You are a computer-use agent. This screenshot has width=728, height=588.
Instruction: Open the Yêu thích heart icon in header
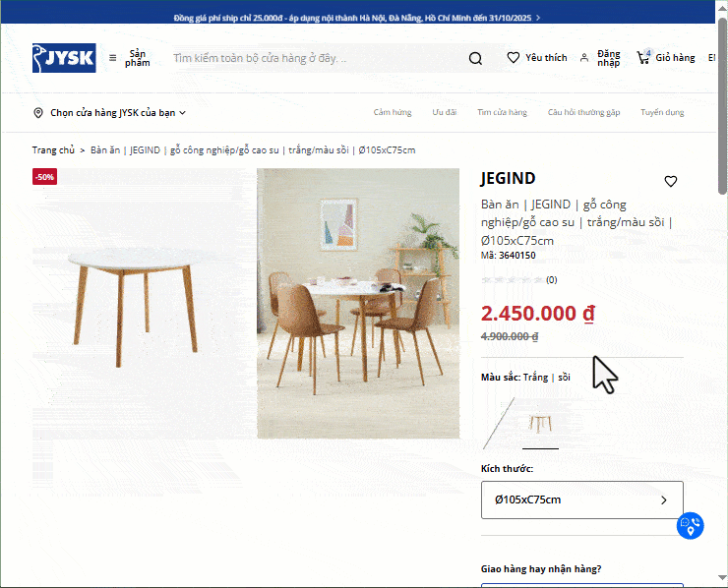513,58
